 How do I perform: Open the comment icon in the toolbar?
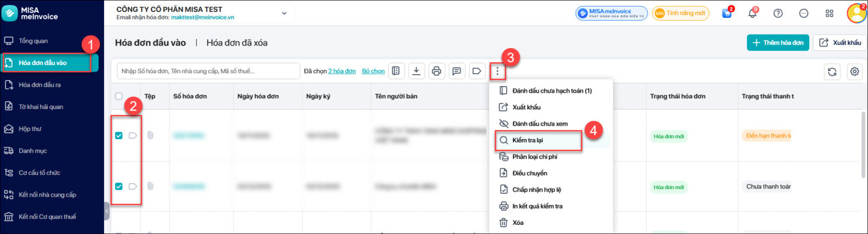coord(457,71)
